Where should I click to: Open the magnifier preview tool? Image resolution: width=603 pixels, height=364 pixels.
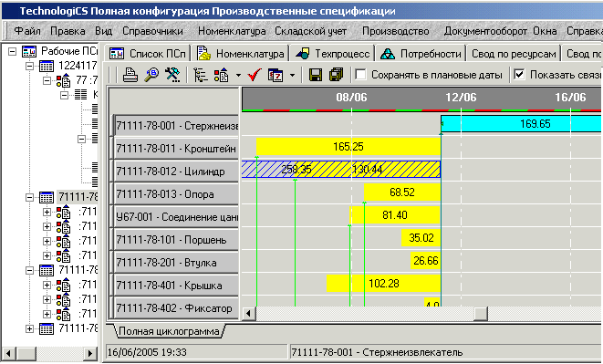151,75
